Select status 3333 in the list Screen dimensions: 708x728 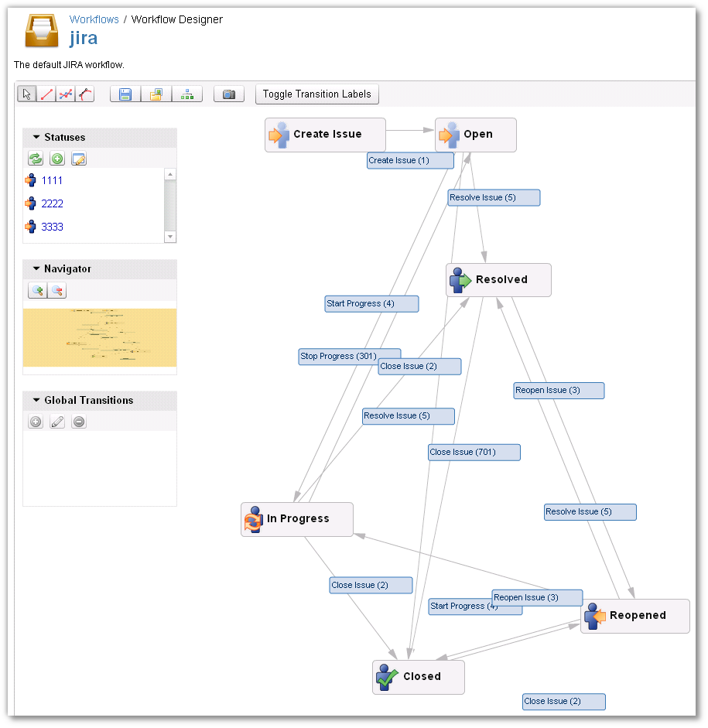point(52,227)
